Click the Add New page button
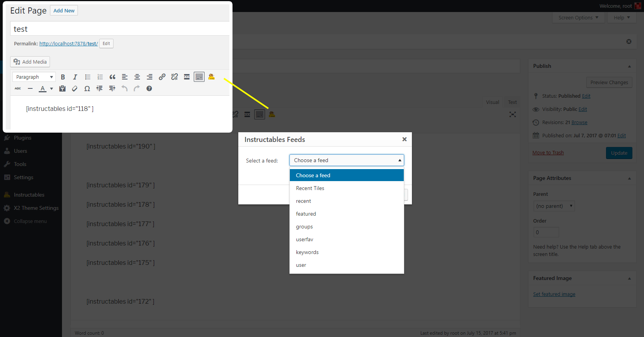 click(x=64, y=10)
